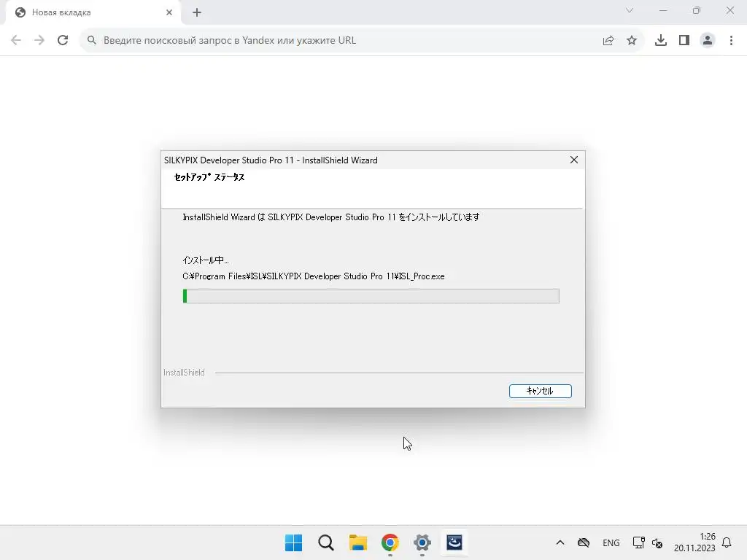The image size is (747, 560).
Task: Close the Новая вкладка tab
Action: tap(169, 12)
